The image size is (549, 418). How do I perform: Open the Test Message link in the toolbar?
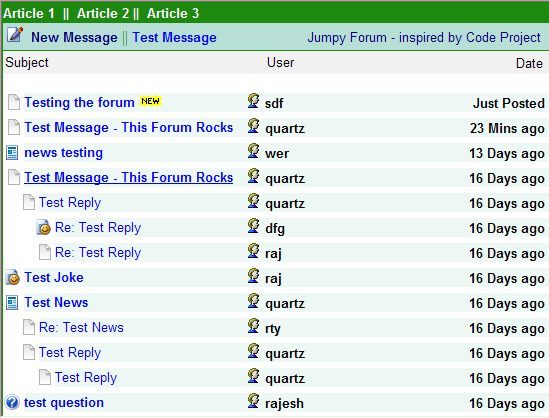174,37
